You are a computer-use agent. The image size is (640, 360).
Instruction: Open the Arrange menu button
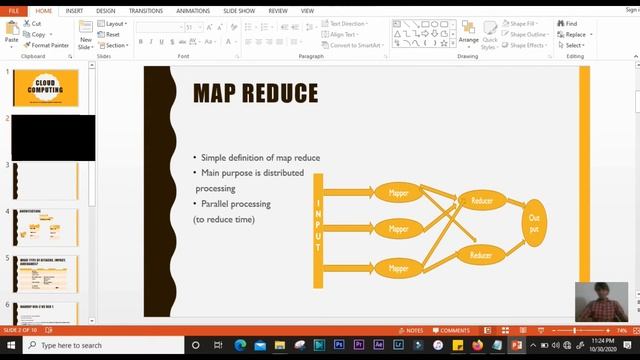pyautogui.click(x=468, y=33)
